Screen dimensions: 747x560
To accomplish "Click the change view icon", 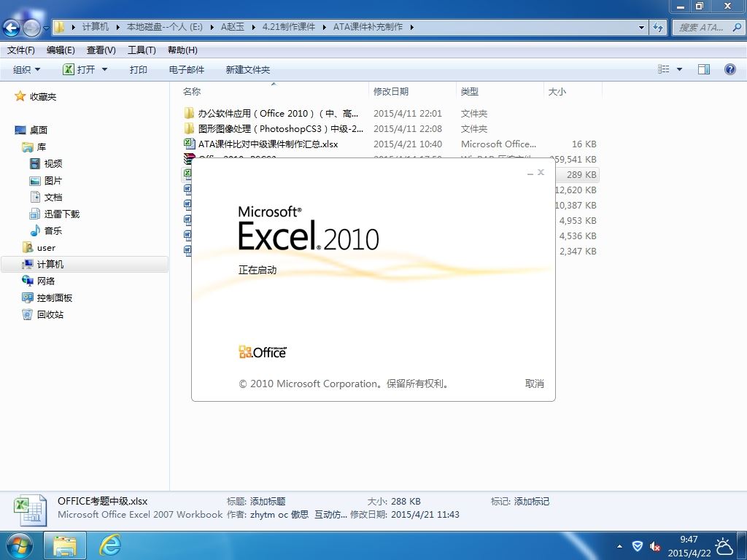I will 664,69.
